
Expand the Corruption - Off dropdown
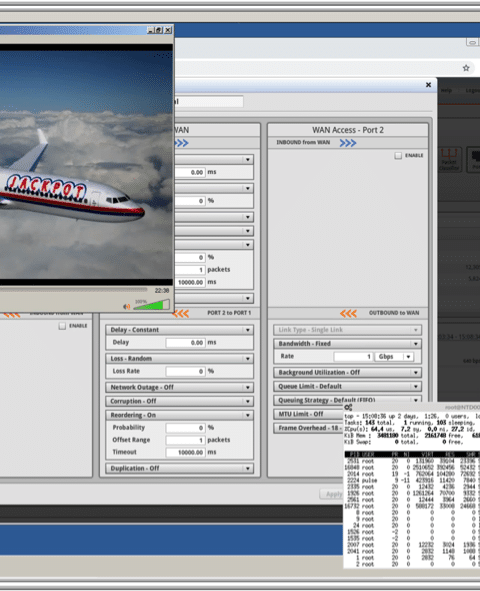[x=179, y=401]
